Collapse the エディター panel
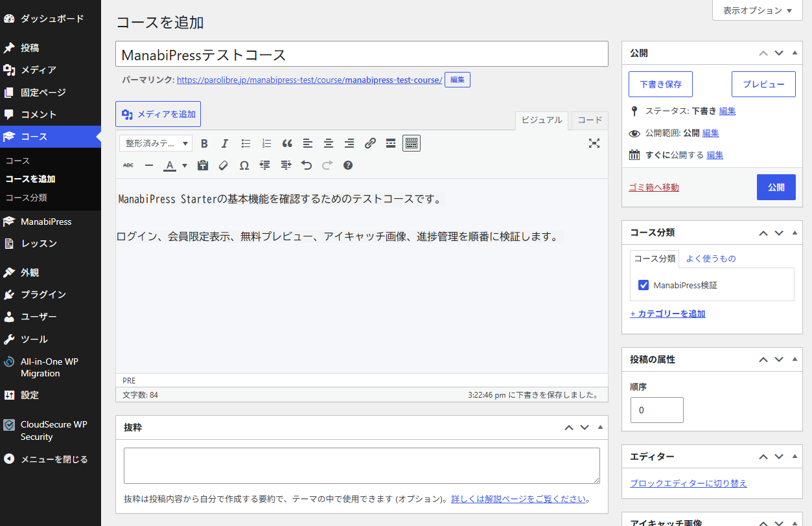 click(795, 457)
